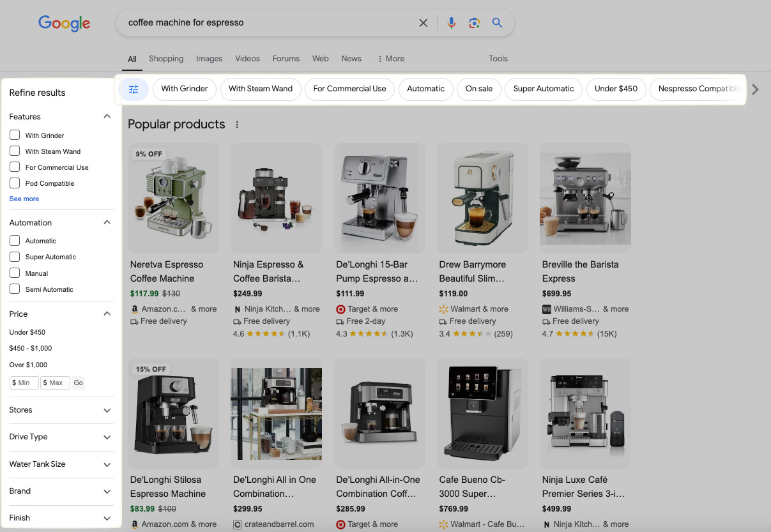The image size is (771, 532).
Task: Switch to the Videos tab
Action: click(x=247, y=59)
